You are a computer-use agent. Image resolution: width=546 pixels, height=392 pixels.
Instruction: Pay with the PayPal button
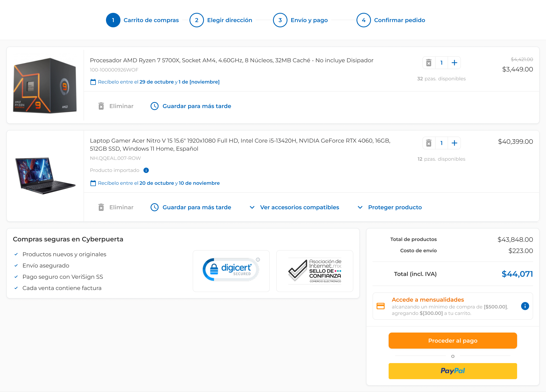(453, 371)
